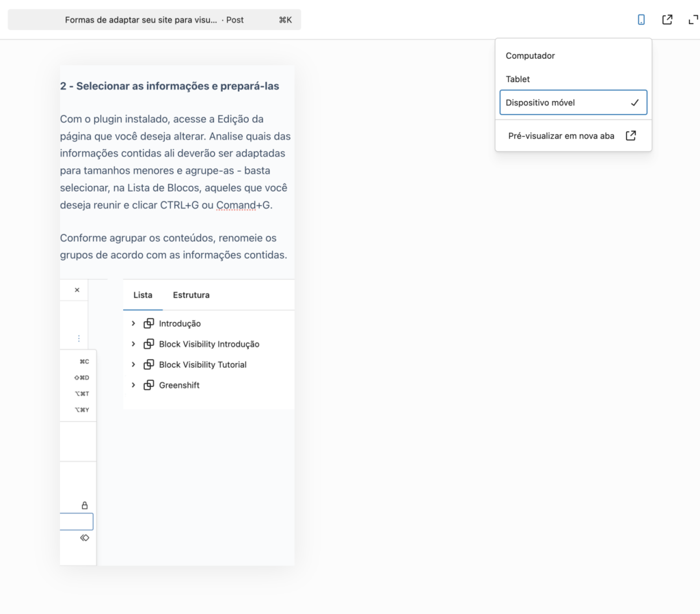Viewport: 700px width, 614px height.
Task: Click the view post external link icon
Action: point(667,20)
